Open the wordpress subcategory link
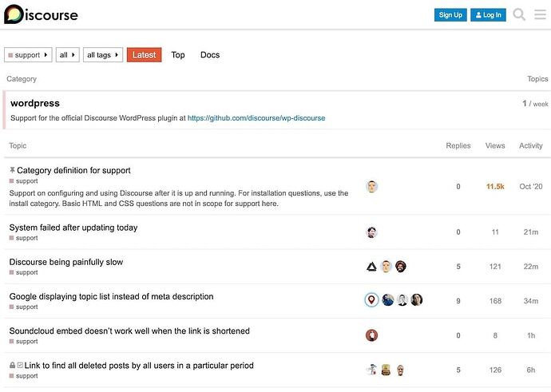 pos(35,103)
